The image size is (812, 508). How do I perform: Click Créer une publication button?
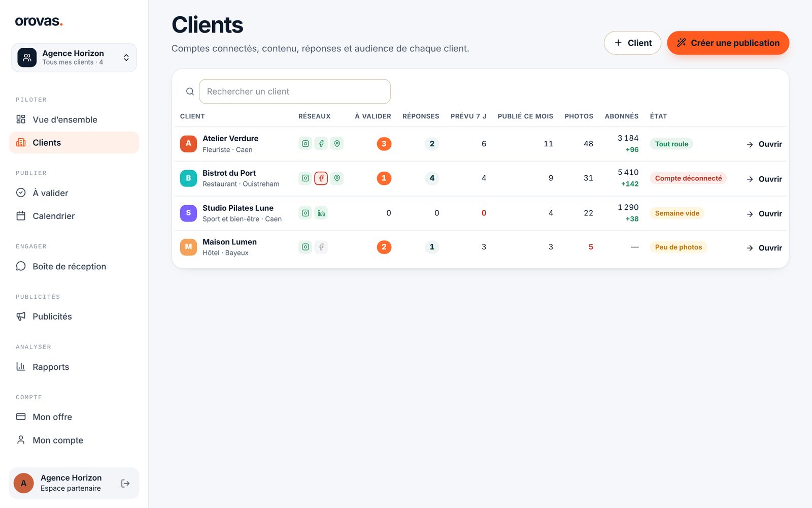(x=728, y=43)
